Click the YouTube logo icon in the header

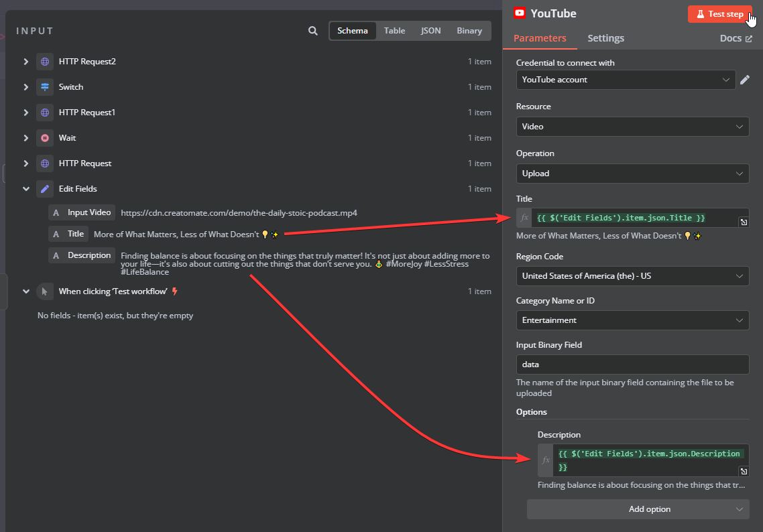(x=520, y=13)
